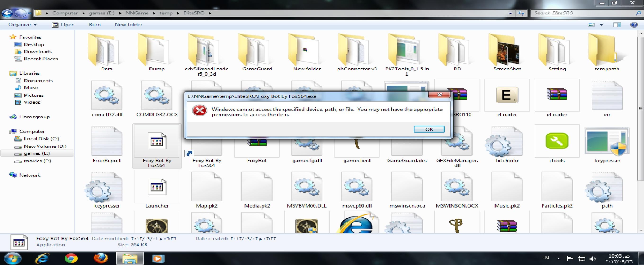Open the change view icon
Viewport: 644px width, 265px height.
point(591,25)
